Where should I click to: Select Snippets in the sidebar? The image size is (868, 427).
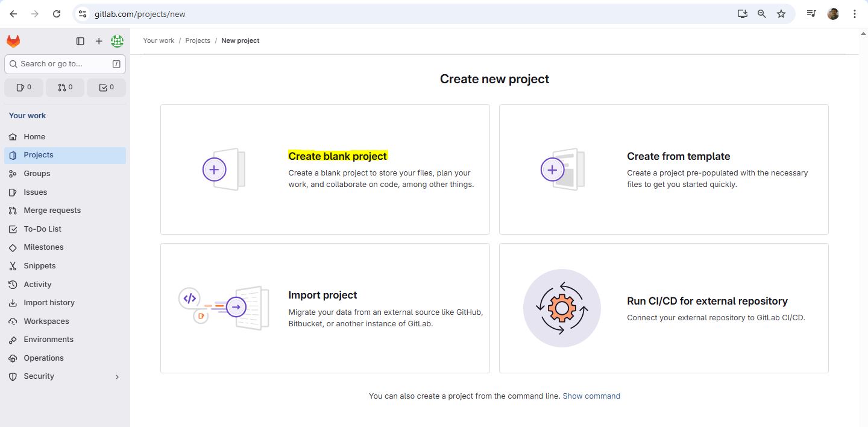[40, 266]
